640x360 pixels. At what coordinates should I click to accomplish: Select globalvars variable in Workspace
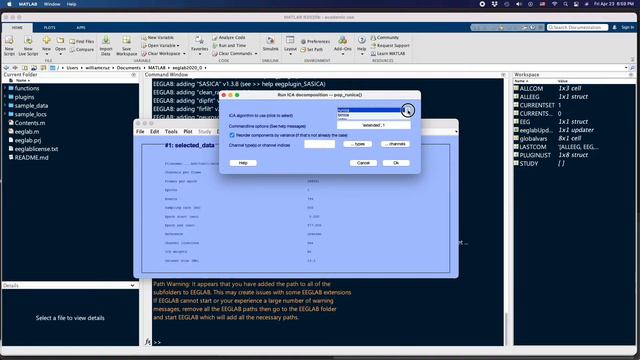tap(533, 138)
